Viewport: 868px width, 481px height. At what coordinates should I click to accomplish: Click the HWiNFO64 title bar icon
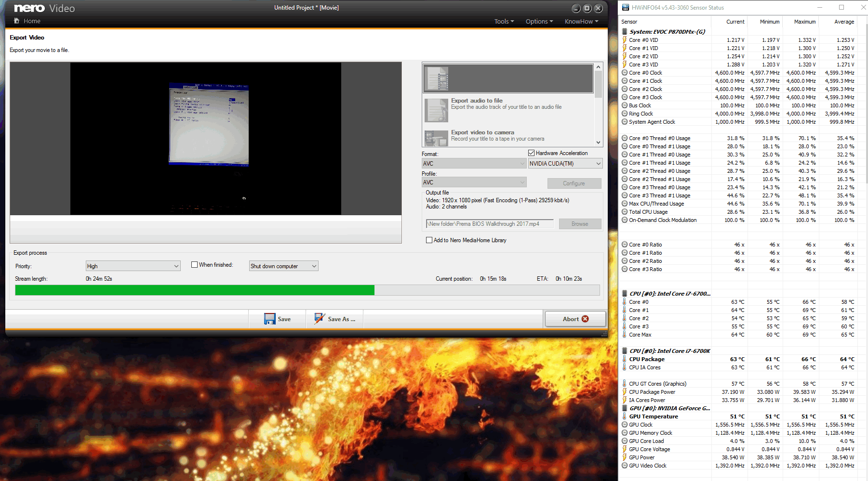[625, 7]
